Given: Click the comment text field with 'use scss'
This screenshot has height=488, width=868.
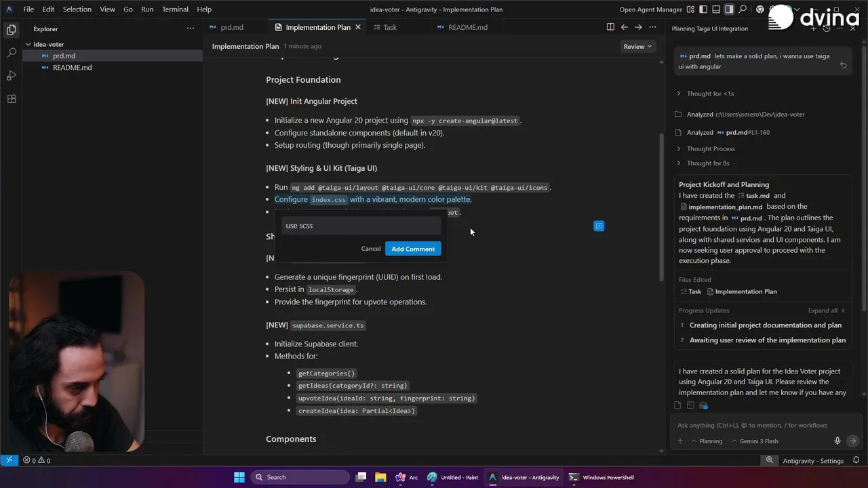Looking at the screenshot, I should point(361,226).
